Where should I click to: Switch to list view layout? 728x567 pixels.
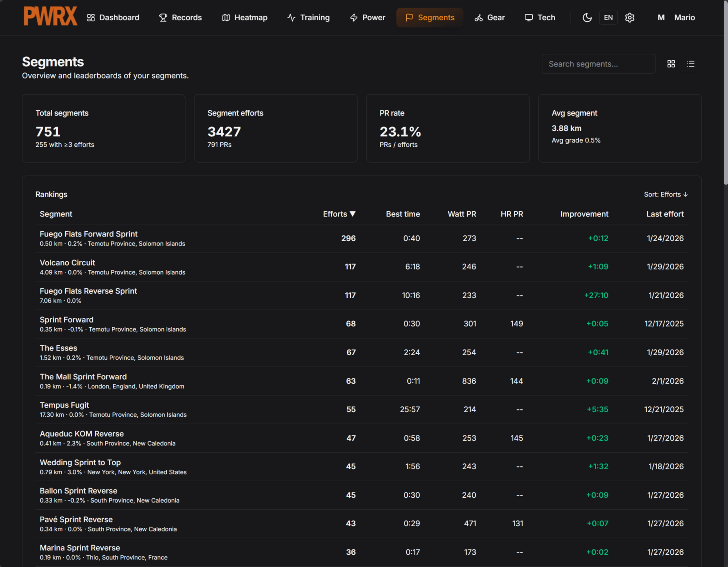(691, 64)
